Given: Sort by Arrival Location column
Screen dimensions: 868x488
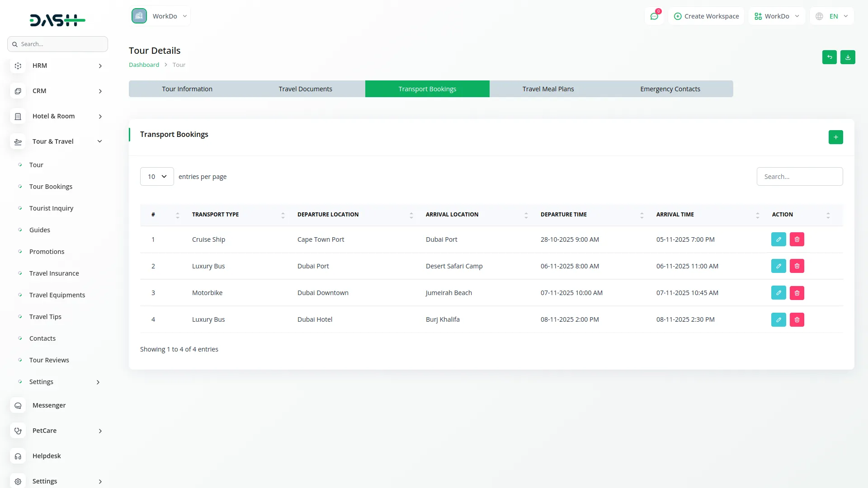Looking at the screenshot, I should 526,216.
